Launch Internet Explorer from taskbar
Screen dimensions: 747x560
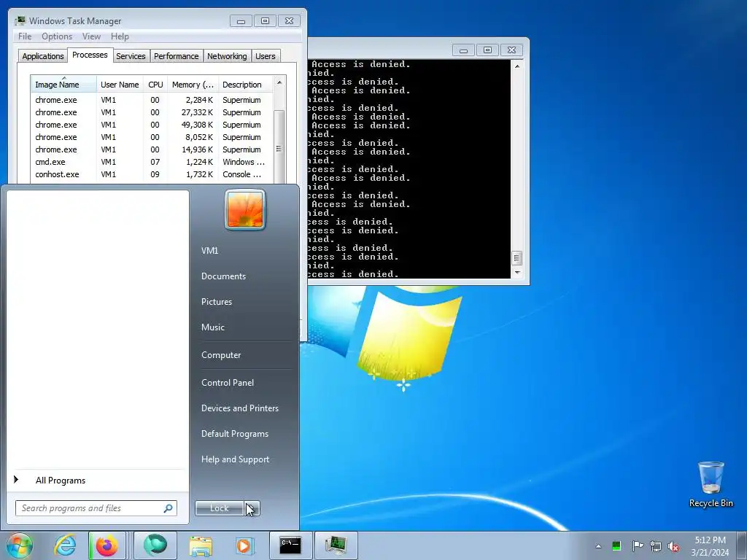coord(65,545)
